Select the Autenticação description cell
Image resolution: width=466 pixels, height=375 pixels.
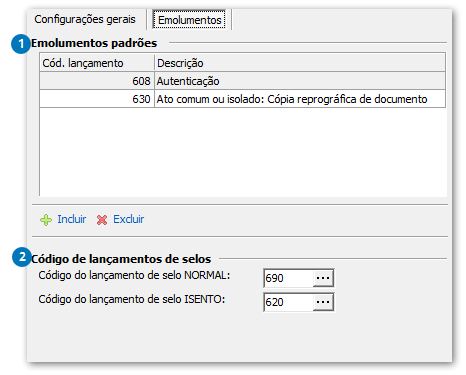click(300, 81)
